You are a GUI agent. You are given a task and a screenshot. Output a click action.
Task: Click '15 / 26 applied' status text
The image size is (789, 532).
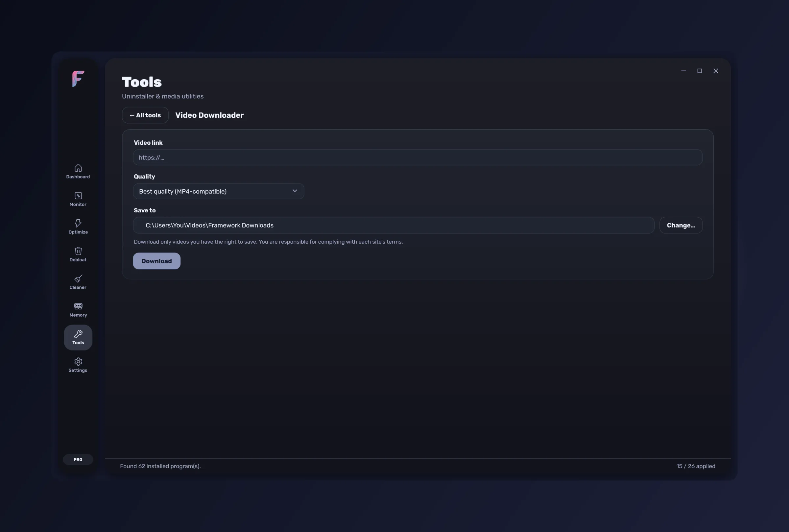tap(696, 466)
